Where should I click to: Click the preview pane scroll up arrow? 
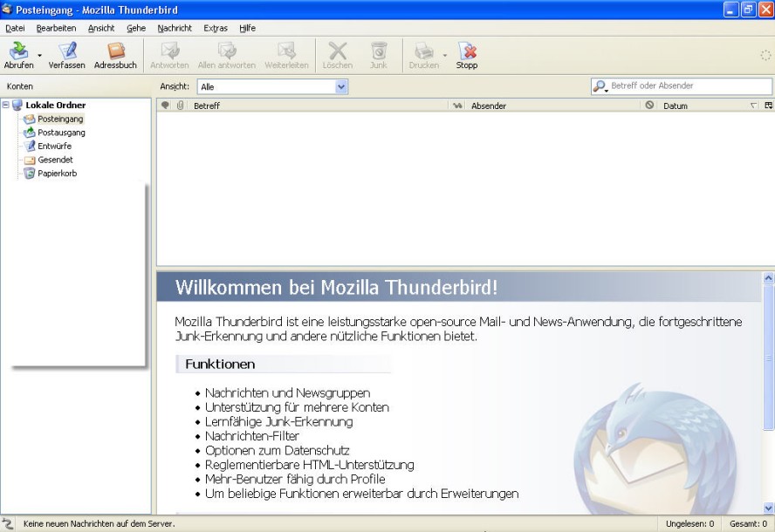point(768,278)
